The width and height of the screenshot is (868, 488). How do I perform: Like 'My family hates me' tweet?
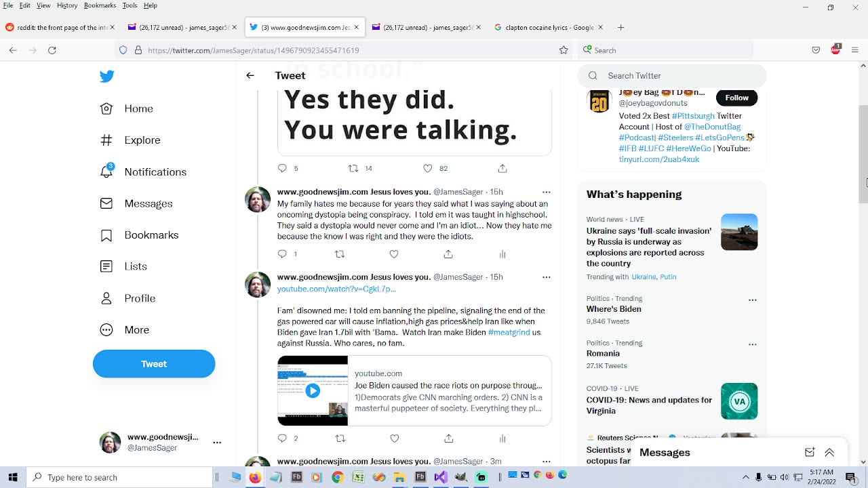click(394, 254)
